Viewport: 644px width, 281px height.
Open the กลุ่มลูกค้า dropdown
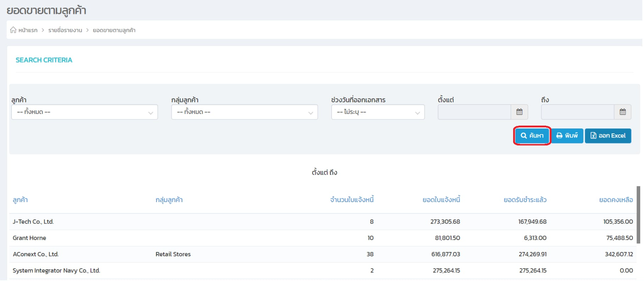click(245, 112)
